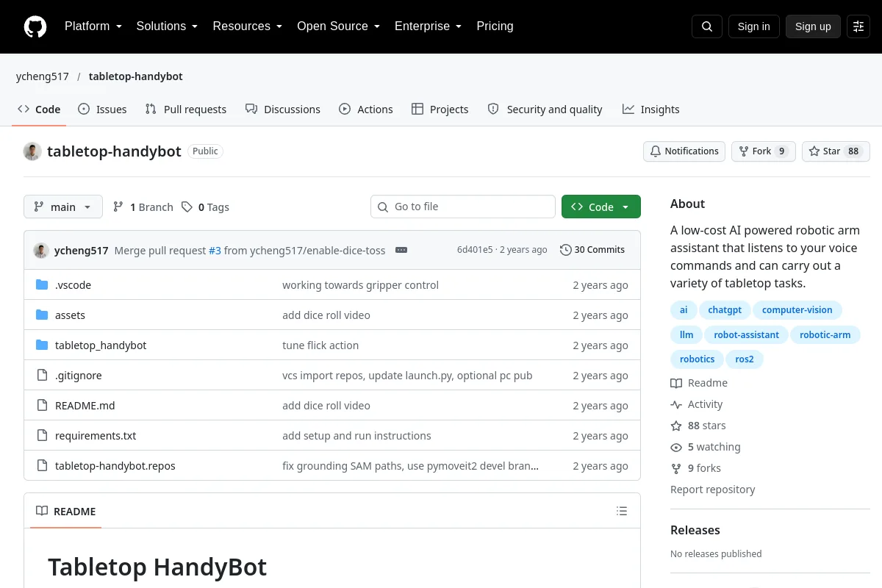Open pull request #3 link
Screen dimensions: 882x588
pyautogui.click(x=215, y=250)
